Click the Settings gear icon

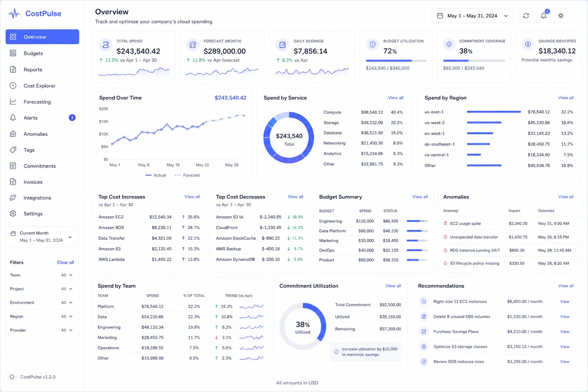[x=13, y=214]
